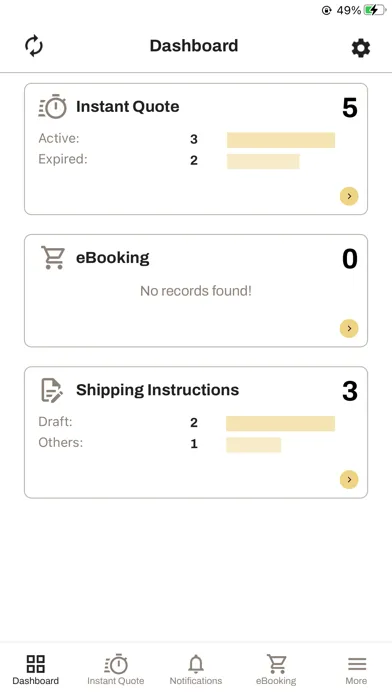Viewport: 392px width, 696px height.
Task: Tap the refresh icon in header
Action: point(34,46)
